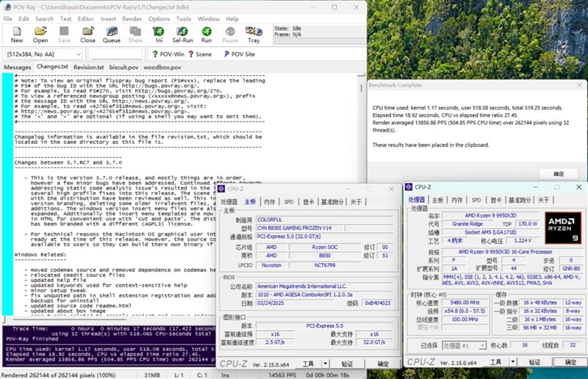Click the POV-Ray title bar app icon
This screenshot has height=379, width=588.
[x=7, y=7]
